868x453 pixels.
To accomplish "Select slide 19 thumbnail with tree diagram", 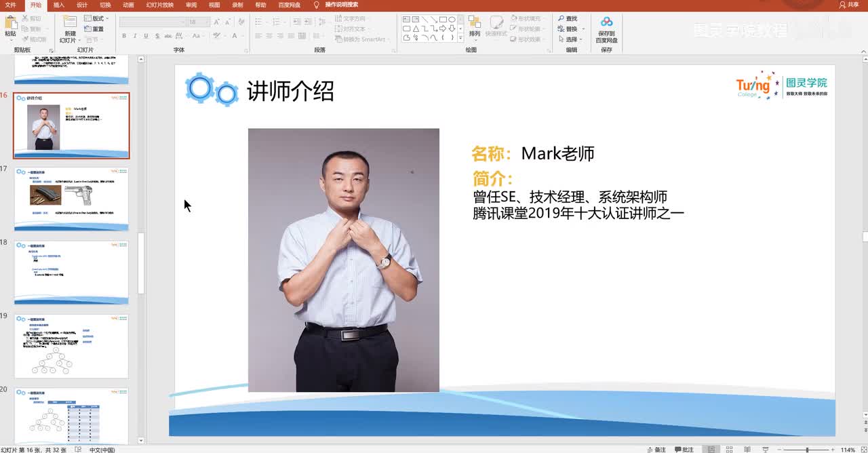I will (x=71, y=346).
